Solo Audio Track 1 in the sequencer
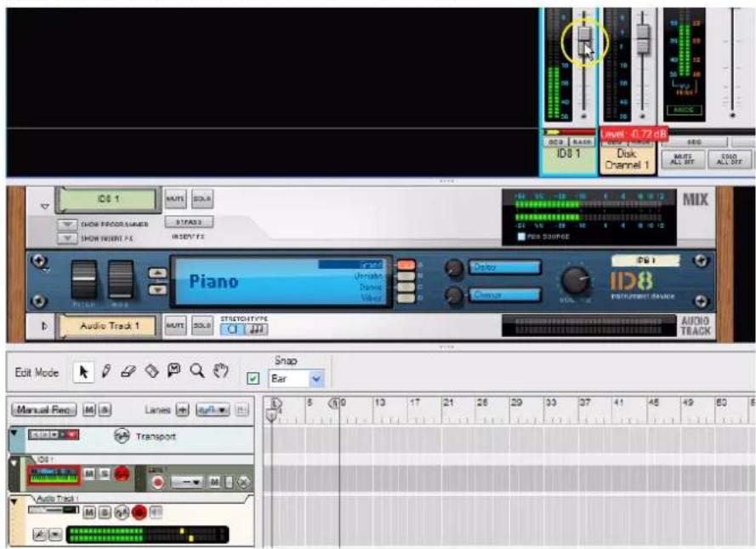756x549 pixels. pos(104,512)
